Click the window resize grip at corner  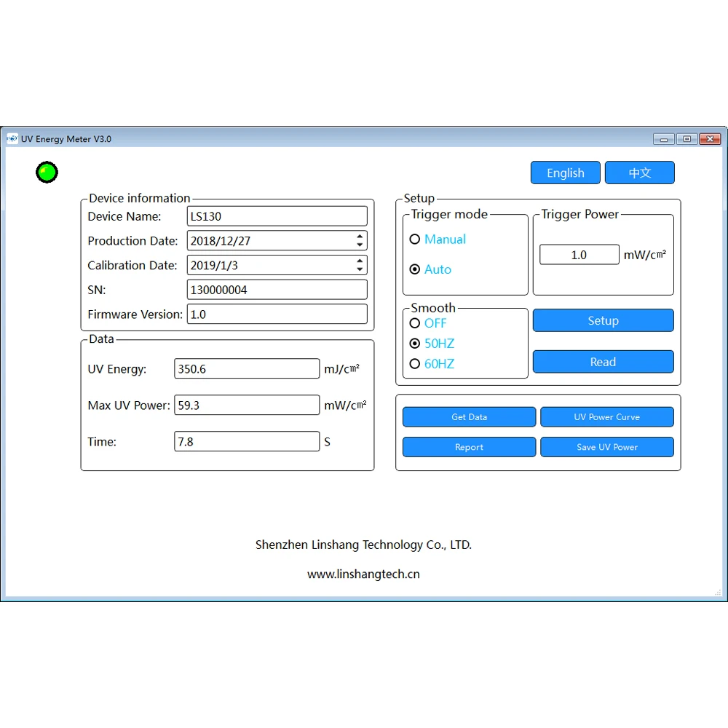tap(718, 592)
